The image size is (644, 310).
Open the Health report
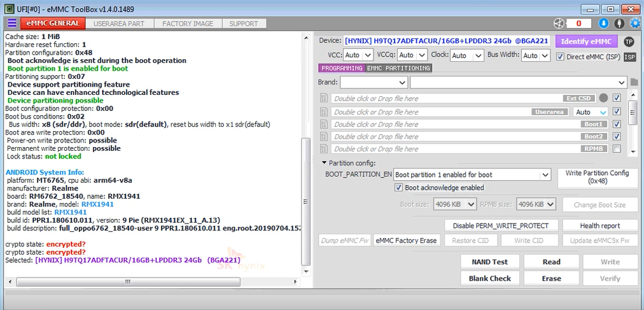click(x=600, y=225)
